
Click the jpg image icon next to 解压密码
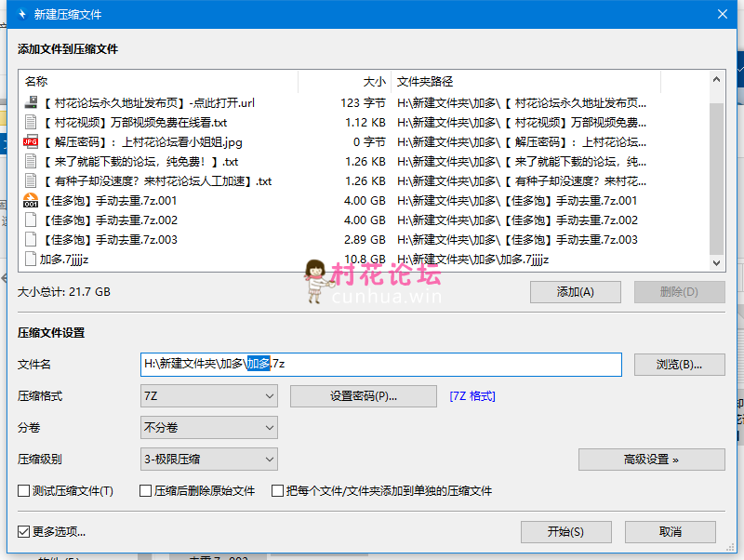(33, 141)
